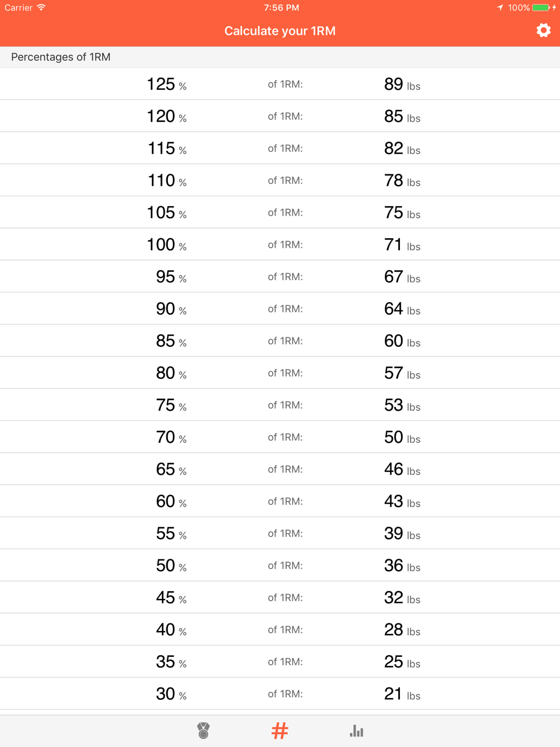560x747 pixels.
Task: Tap the 7:56 PM clock
Action: (281, 8)
